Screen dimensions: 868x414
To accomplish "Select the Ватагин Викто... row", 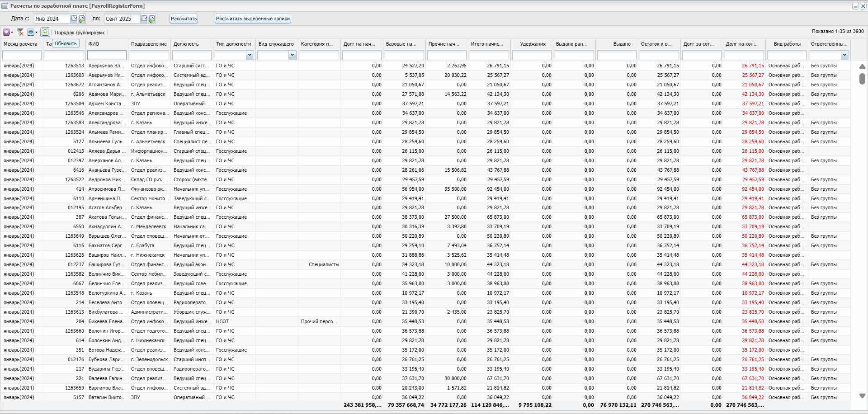I will tap(425, 397).
